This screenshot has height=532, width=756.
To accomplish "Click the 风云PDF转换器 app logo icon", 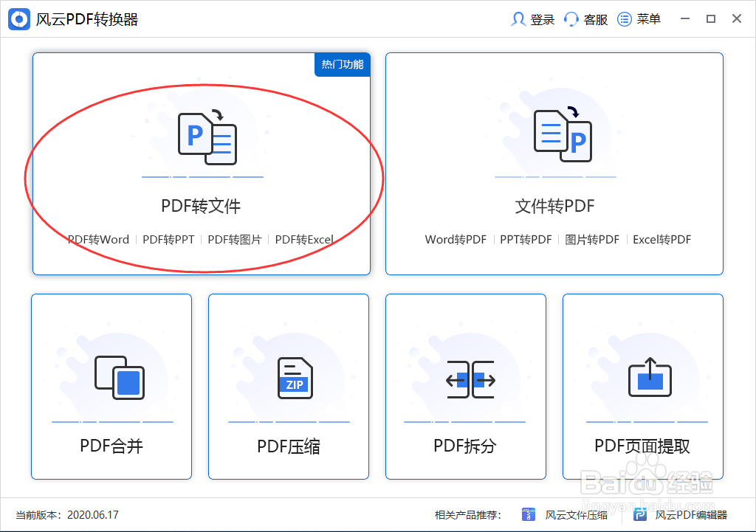I will 18,18.
